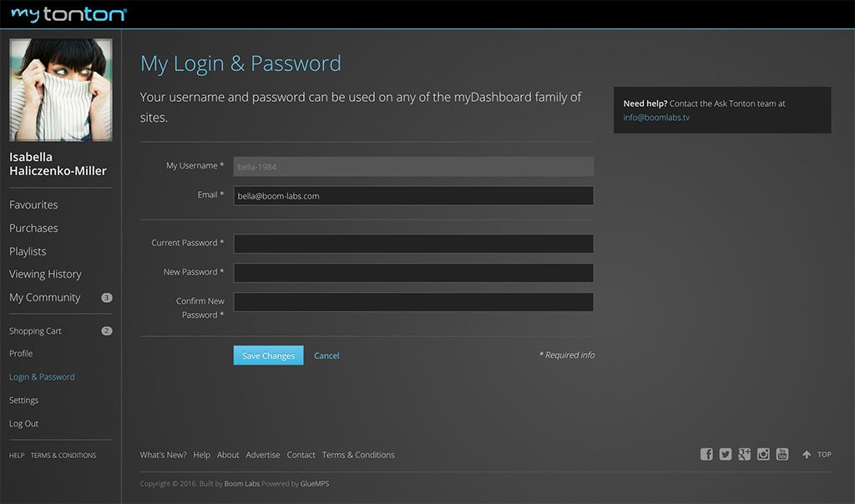Click the My Community badge showing 3

tap(106, 298)
